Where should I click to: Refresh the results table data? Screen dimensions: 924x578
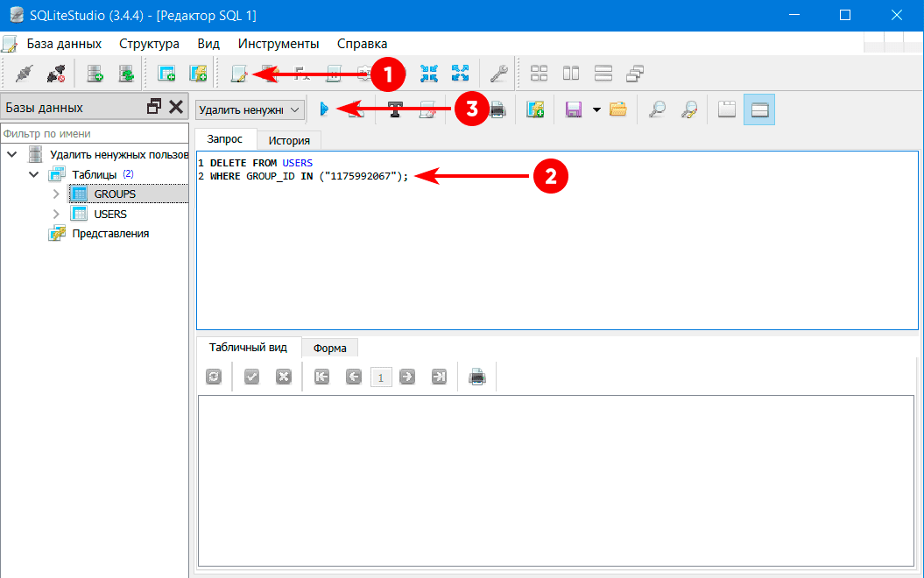click(213, 377)
